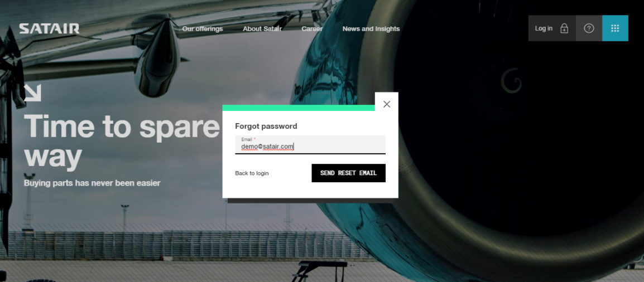Click the Time to spare headline
Screen dimensions: 644x282
pos(122,140)
